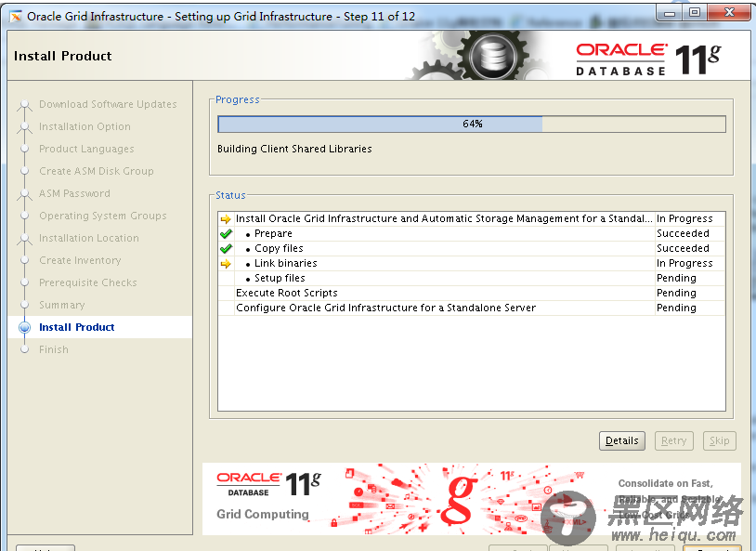Click yellow arrow icon beside Install Oracle Grid row

[226, 219]
